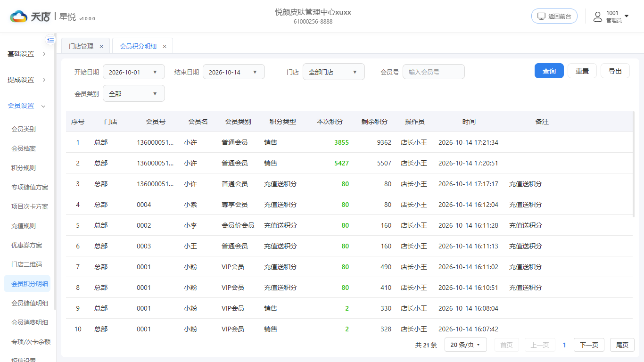The image size is (644, 362).
Task: Open 门店二维码 menu item
Action: point(27,264)
